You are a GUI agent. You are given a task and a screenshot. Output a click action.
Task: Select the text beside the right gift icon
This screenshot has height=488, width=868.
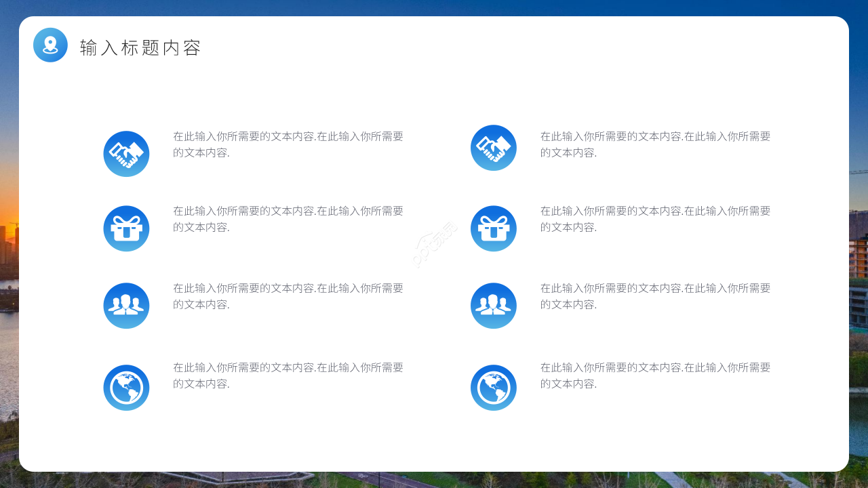[654, 219]
